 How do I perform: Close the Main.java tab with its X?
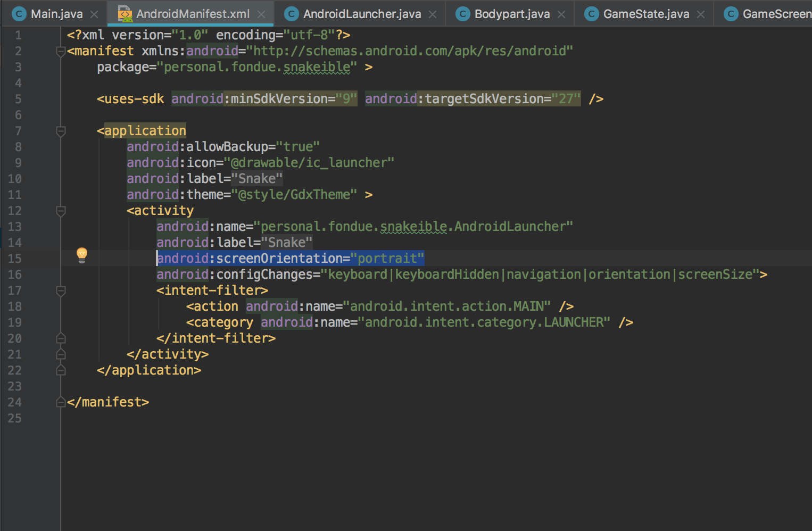pyautogui.click(x=94, y=14)
